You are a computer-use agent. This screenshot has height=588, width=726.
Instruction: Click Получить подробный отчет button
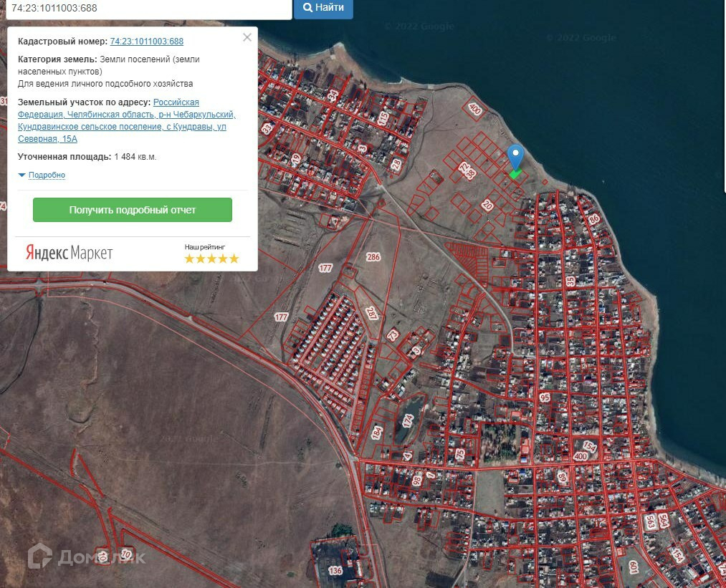point(133,210)
